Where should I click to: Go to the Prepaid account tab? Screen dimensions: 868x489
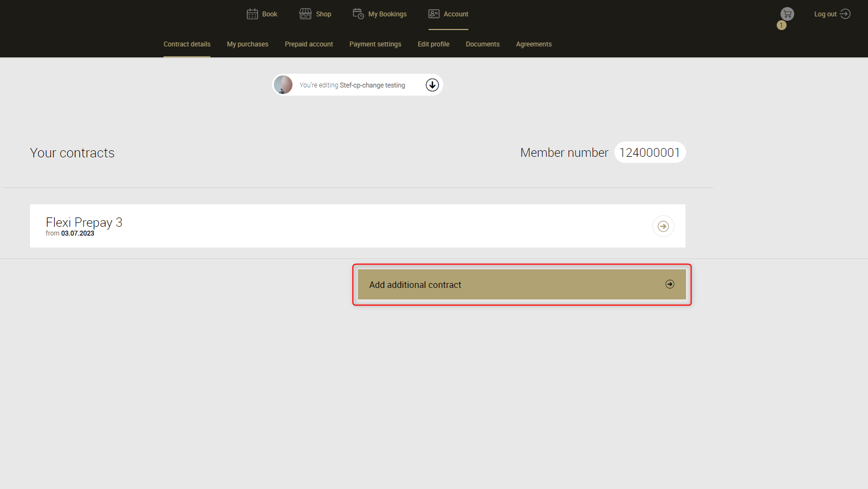[x=309, y=44]
